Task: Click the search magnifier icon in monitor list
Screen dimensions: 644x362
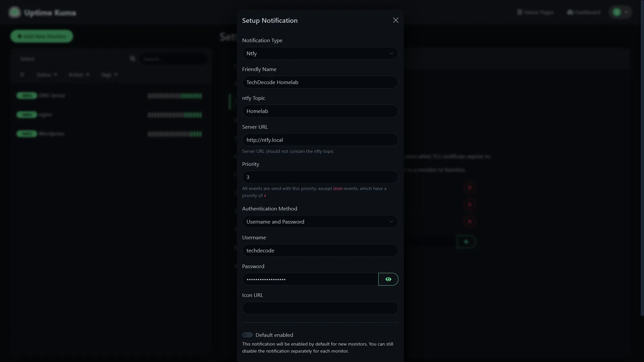Action: 133,59
